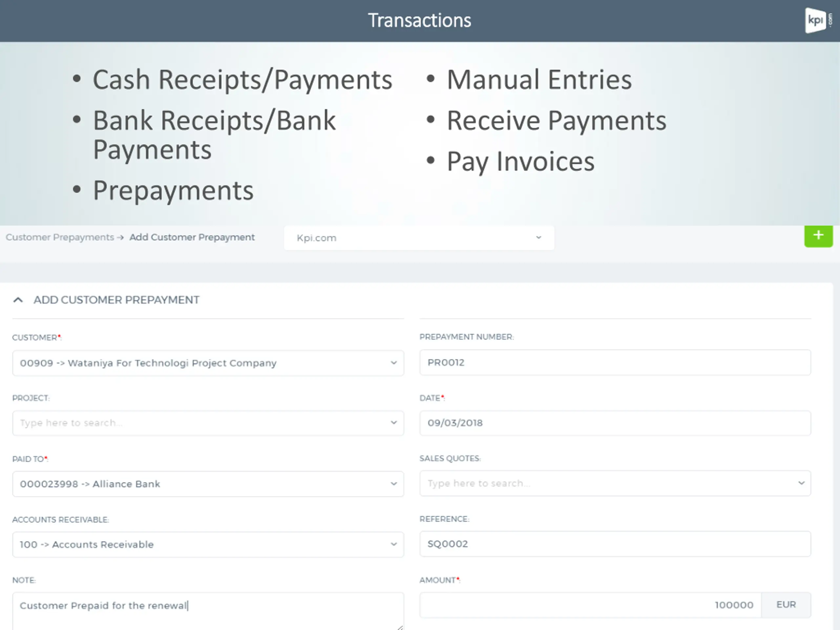Click the Transactions slide title
This screenshot has width=840, height=630.
click(x=419, y=20)
